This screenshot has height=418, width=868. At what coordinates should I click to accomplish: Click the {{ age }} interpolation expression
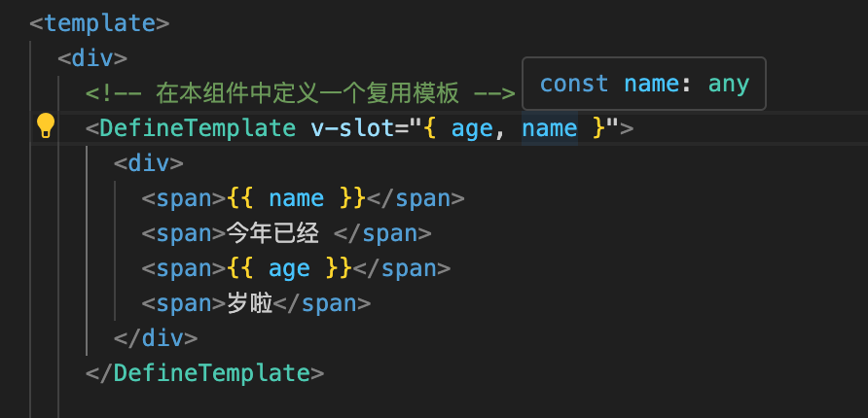pos(289,268)
